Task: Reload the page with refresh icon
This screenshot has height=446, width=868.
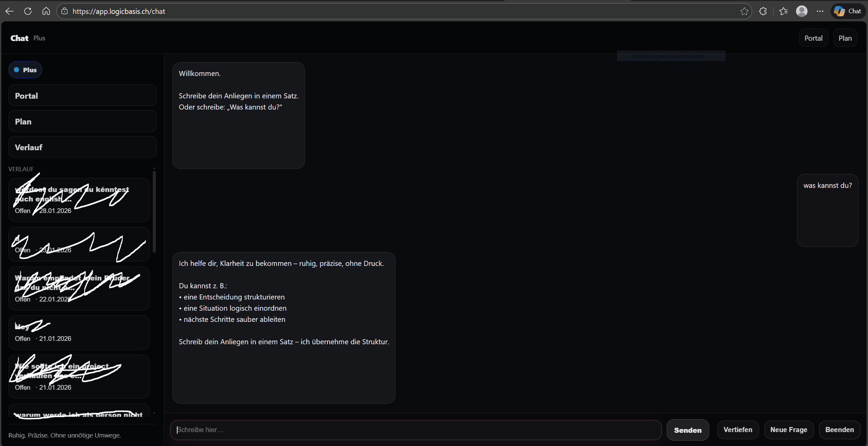Action: pos(28,11)
